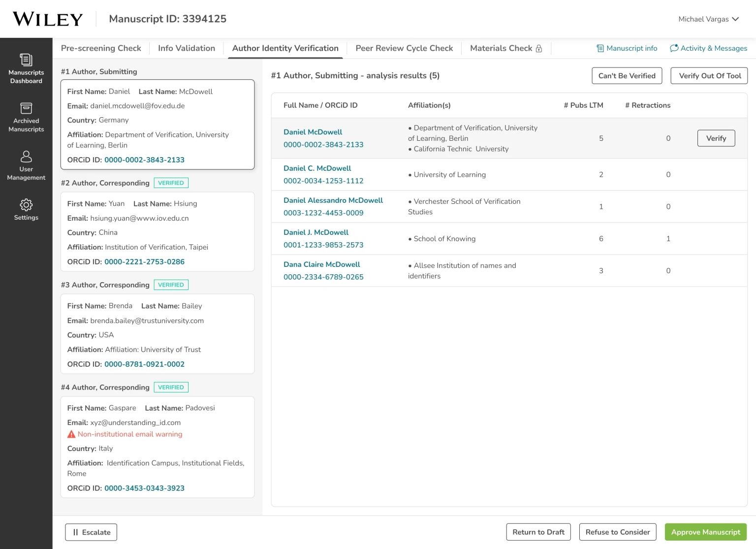Image resolution: width=756 pixels, height=549 pixels.
Task: Click the pause icon on Escalate
Action: point(75,532)
